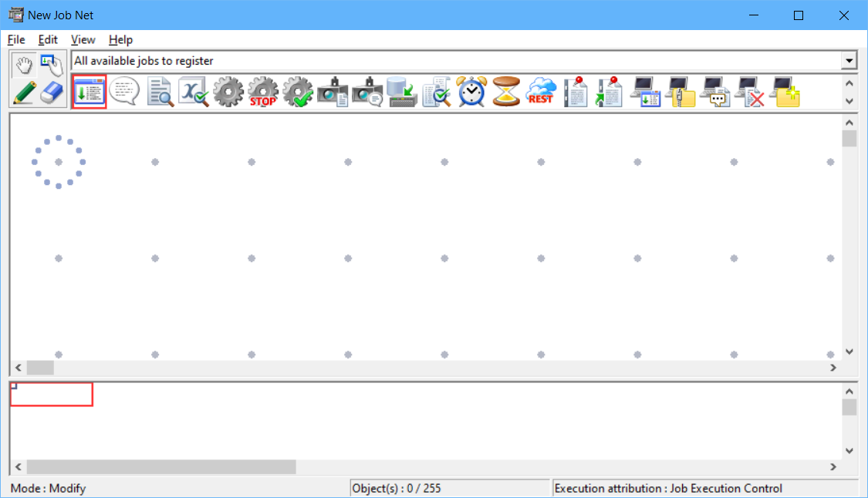Click the laptop with new folder icon

pyautogui.click(x=785, y=92)
